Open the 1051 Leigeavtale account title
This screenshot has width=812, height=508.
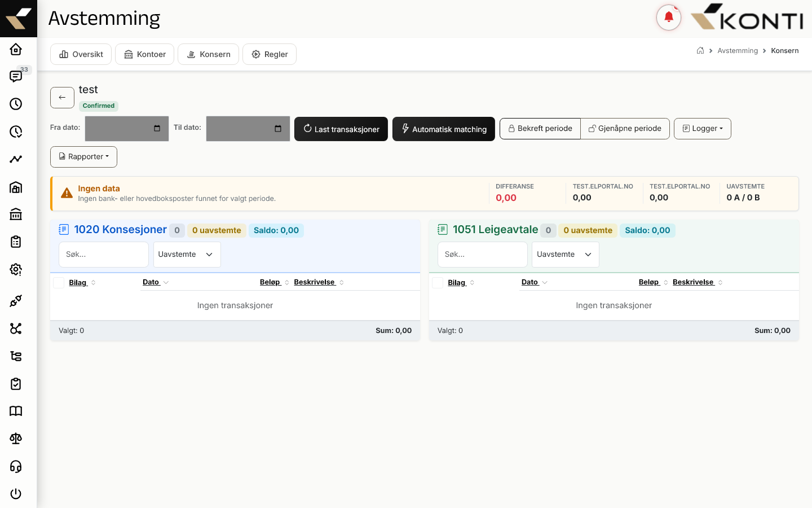pos(496,229)
